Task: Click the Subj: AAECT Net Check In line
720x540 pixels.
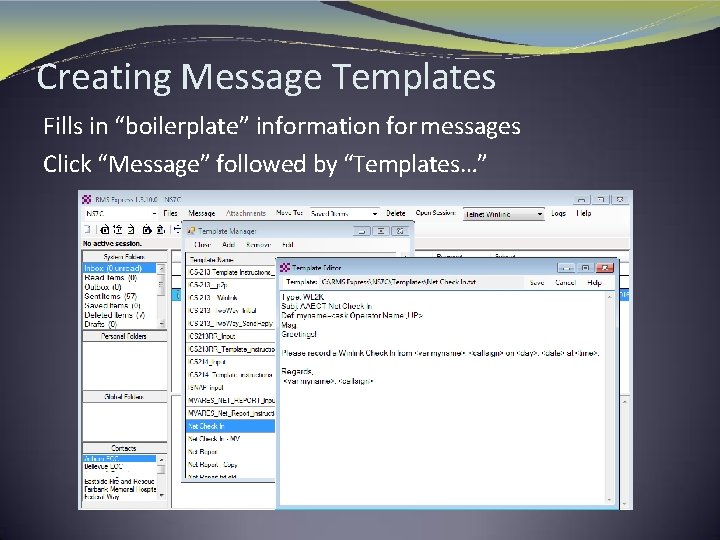Action: click(327, 306)
